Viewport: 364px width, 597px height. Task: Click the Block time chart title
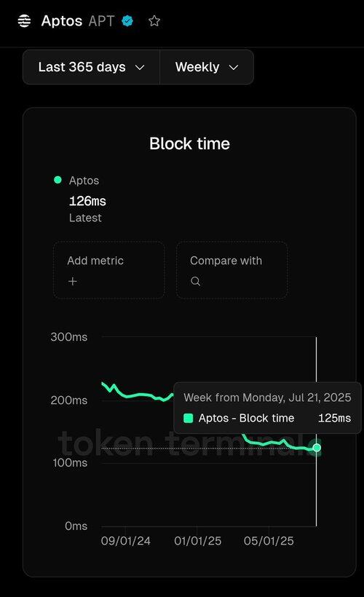coord(189,143)
